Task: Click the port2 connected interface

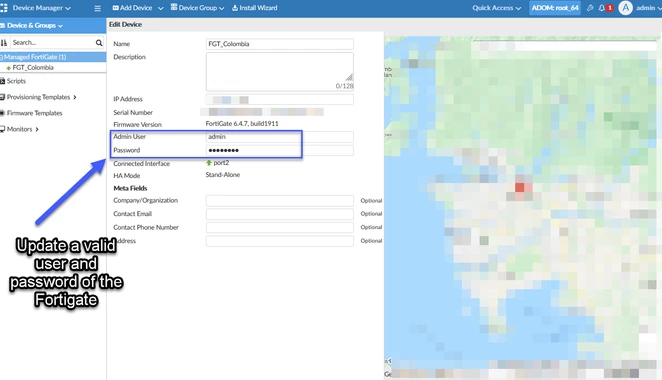Action: pyautogui.click(x=221, y=163)
